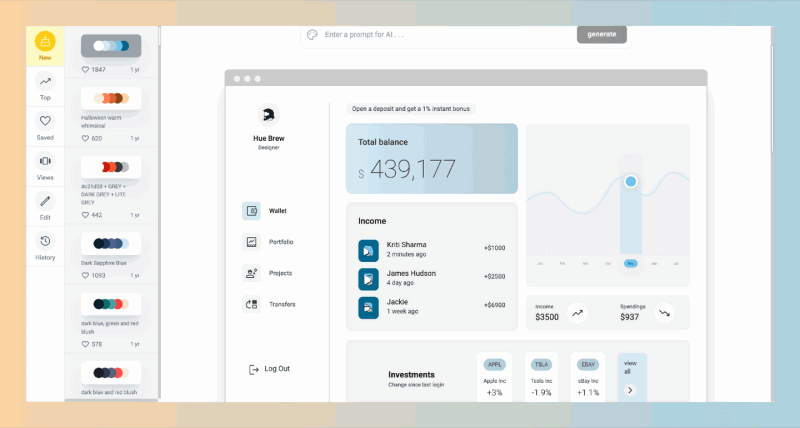Select the highlighted month pill under chart
This screenshot has height=428, width=800.
coord(631,264)
